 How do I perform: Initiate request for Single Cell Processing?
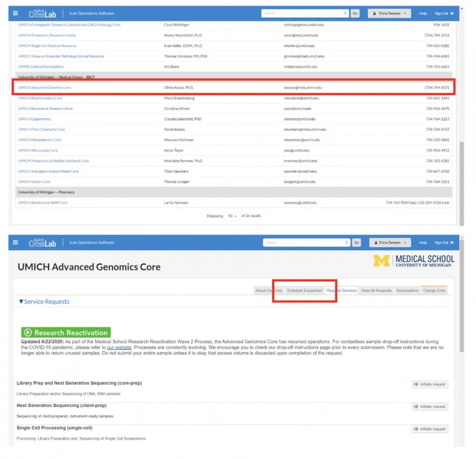[x=430, y=429]
